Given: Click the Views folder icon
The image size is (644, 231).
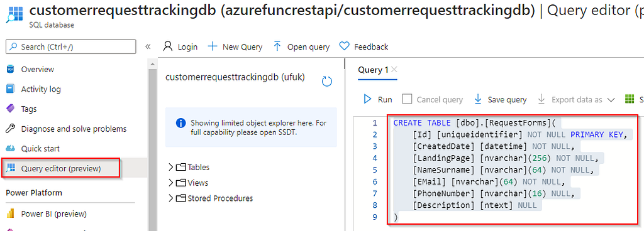Looking at the screenshot, I should coord(181,183).
